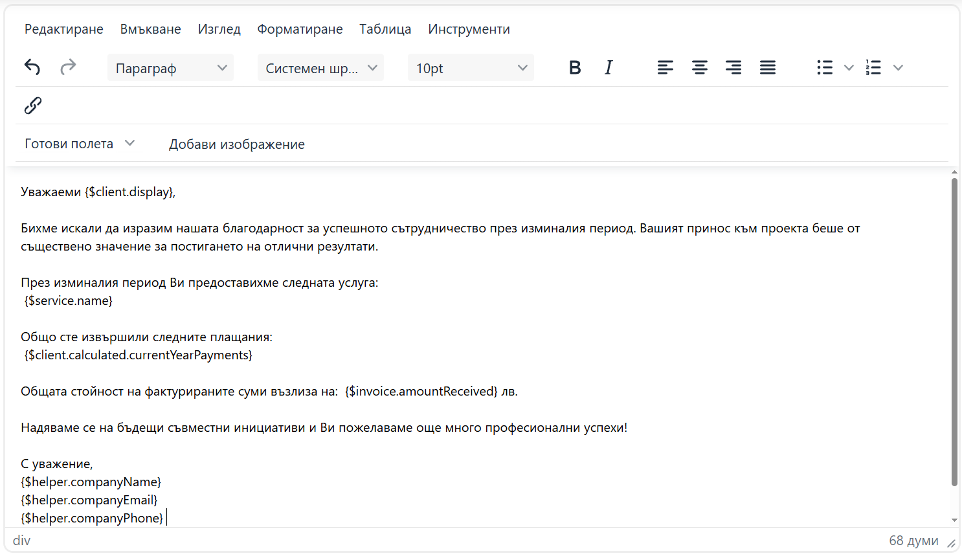Open the Вмъкване menu

[x=151, y=29]
